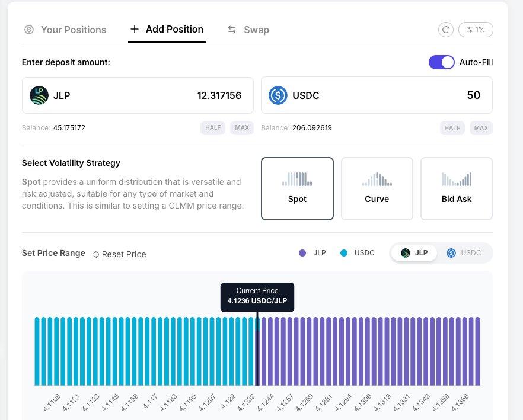Click the 4.1368 axis label
Screen dimensions: 523x420
(460, 402)
